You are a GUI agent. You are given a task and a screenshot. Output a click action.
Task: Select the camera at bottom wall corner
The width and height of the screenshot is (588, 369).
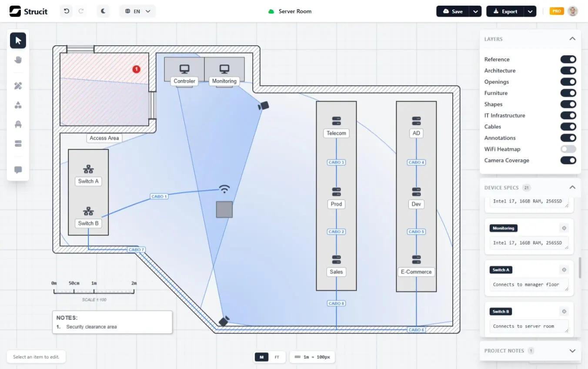[224, 322]
